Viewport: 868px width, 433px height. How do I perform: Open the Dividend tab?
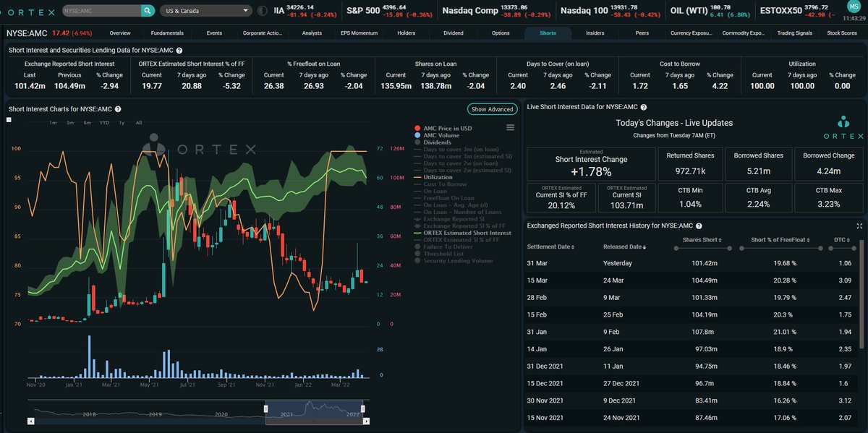coord(452,33)
